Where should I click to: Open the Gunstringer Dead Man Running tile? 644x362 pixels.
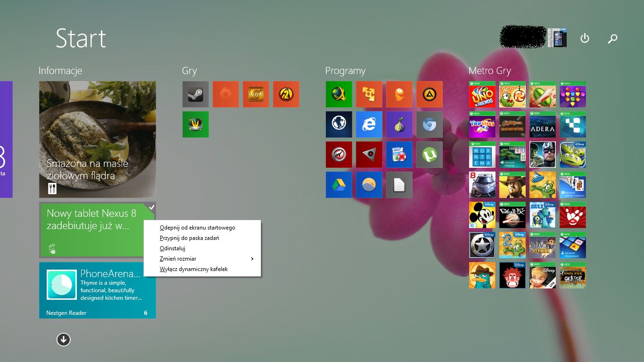pyautogui.click(x=512, y=124)
